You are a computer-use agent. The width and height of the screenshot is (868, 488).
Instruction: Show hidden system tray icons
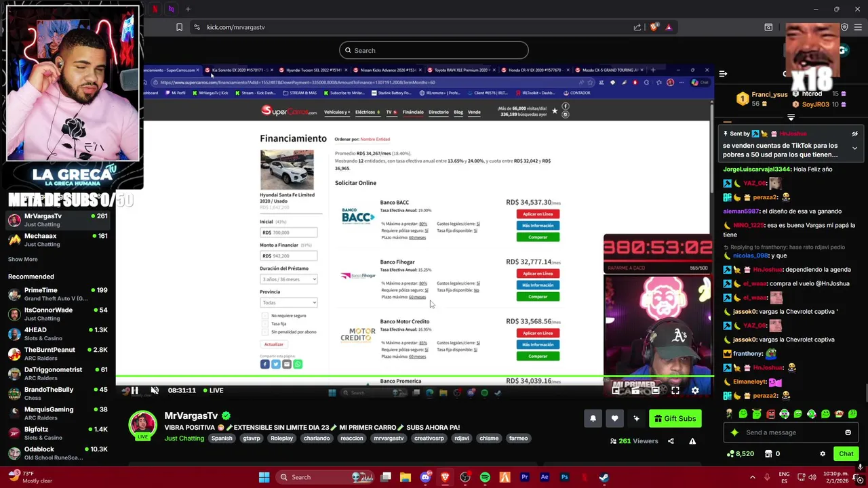[752, 477]
